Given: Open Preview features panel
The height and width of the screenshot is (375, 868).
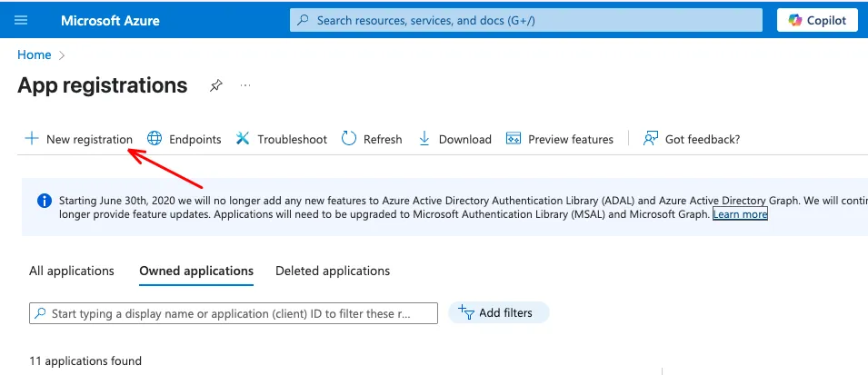Looking at the screenshot, I should [x=560, y=139].
